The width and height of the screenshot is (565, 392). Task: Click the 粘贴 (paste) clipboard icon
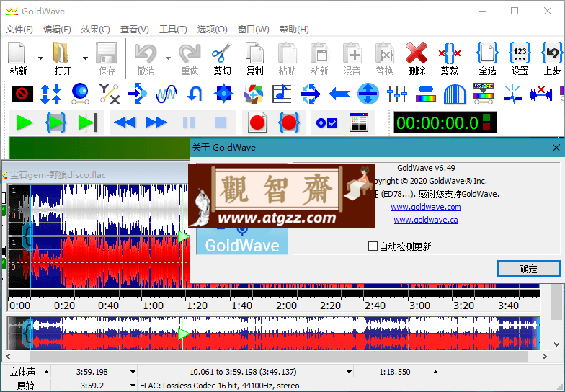(x=287, y=53)
